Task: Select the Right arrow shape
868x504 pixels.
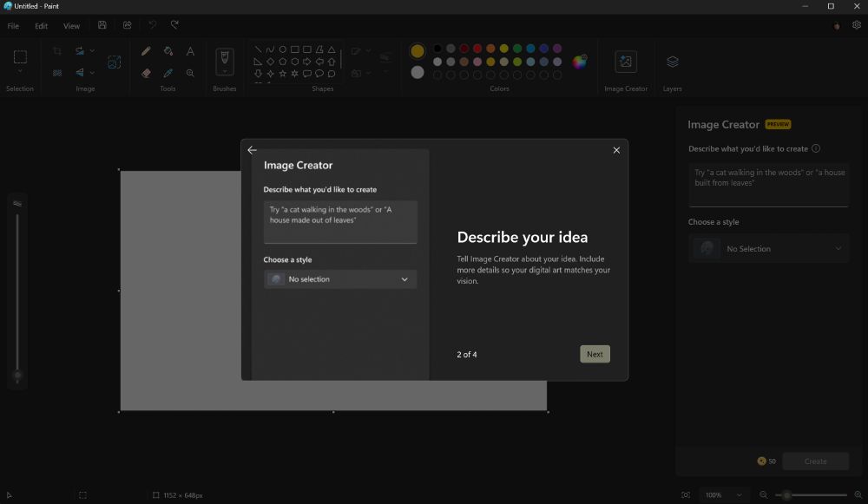Action: pyautogui.click(x=306, y=62)
